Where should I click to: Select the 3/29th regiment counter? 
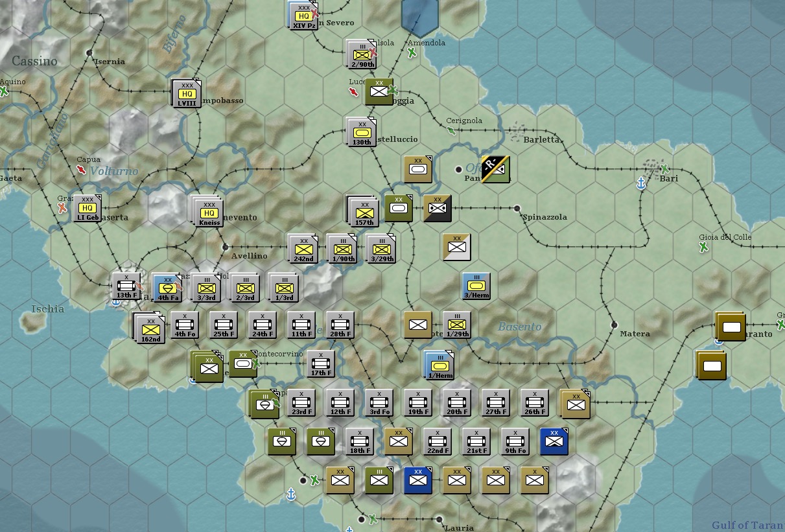[x=381, y=249]
